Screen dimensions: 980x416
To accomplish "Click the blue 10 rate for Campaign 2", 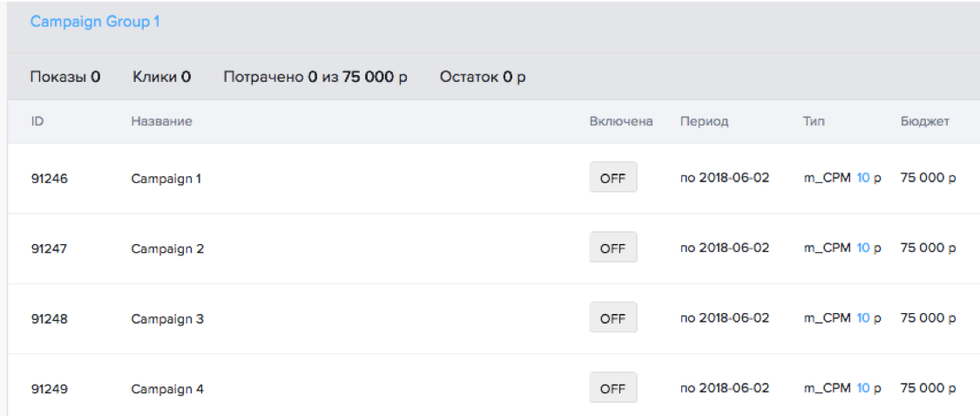I will [x=863, y=248].
